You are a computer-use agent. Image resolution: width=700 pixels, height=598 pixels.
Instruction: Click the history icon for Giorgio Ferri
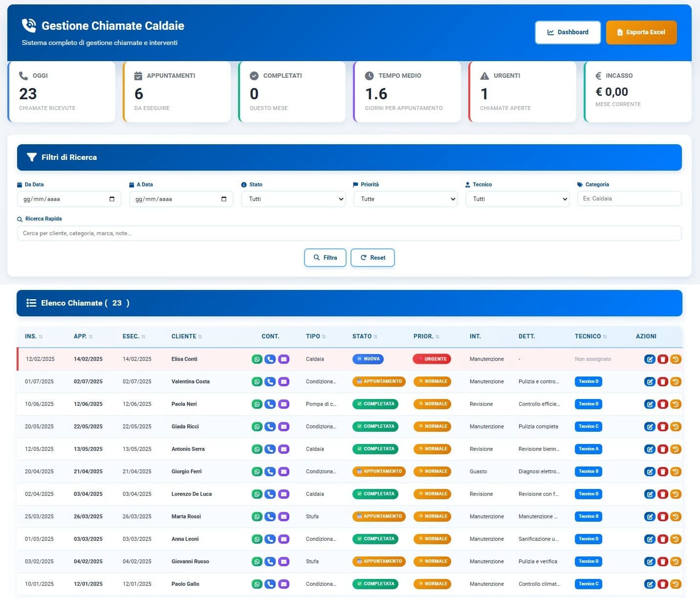click(x=676, y=471)
